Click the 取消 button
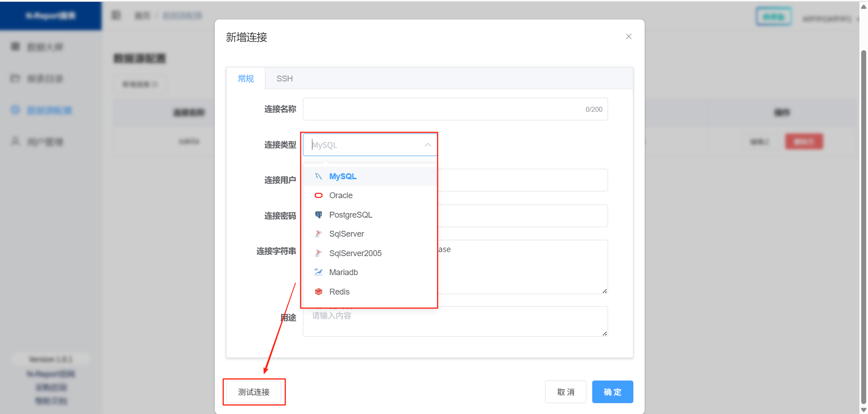This screenshot has height=414, width=868. (x=566, y=392)
